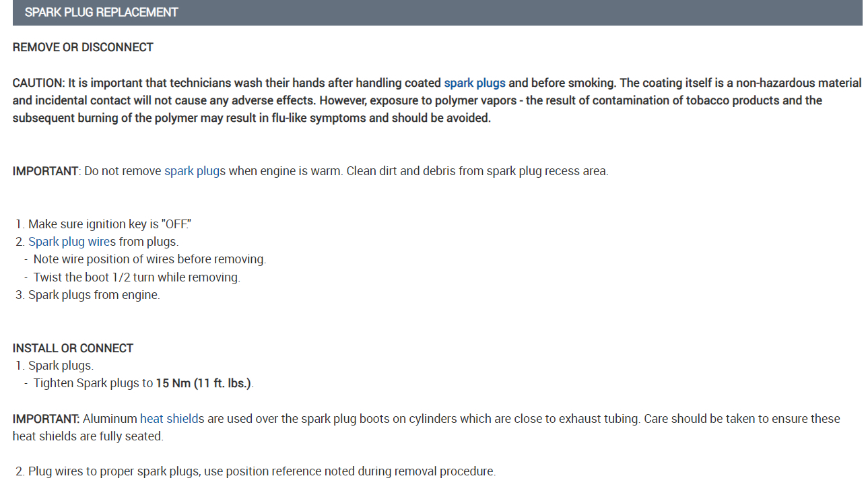
Task: Click step 1 "Spark plugs." under Install or Connect
Action: 61,366
